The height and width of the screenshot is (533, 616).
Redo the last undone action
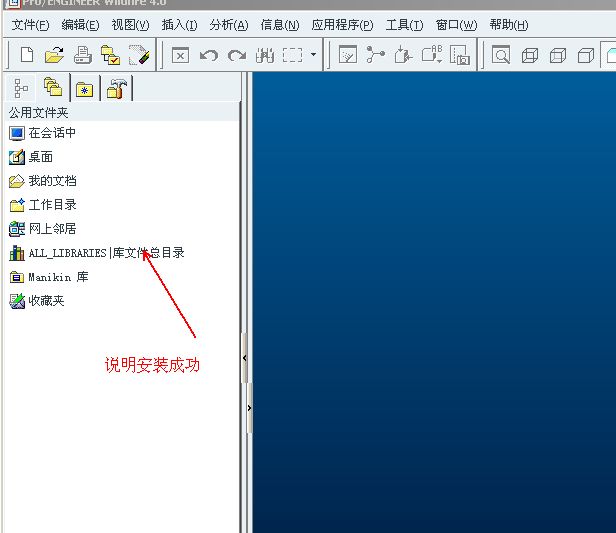237,55
